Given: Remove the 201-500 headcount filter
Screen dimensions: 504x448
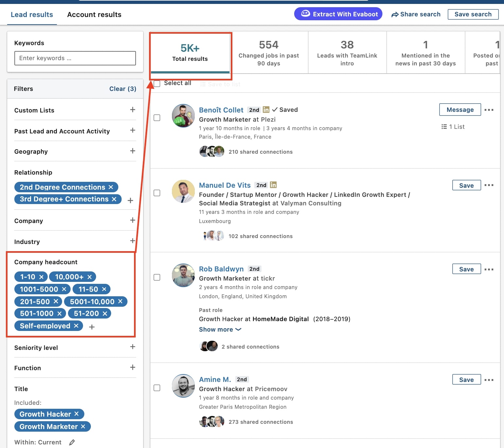Looking at the screenshot, I should (x=56, y=301).
